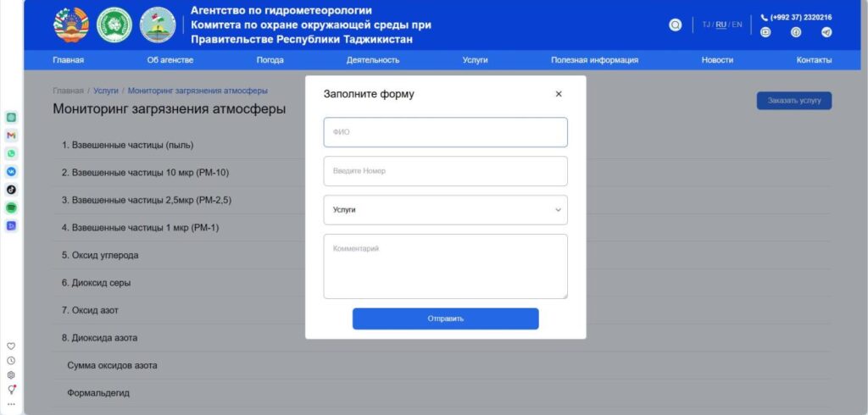868x415 pixels.
Task: Click the 'Комментарий' text area
Action: point(445,266)
